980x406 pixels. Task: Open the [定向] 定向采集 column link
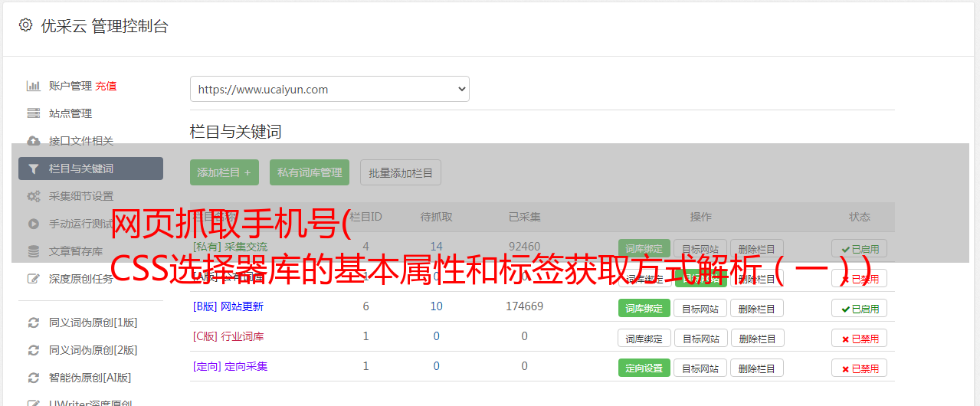coord(231,366)
